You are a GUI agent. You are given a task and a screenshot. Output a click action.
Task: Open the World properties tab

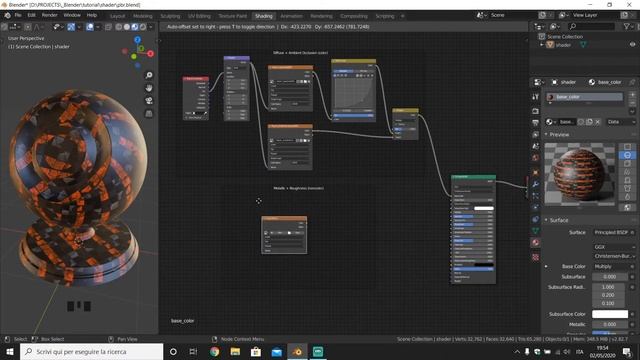coord(536,158)
